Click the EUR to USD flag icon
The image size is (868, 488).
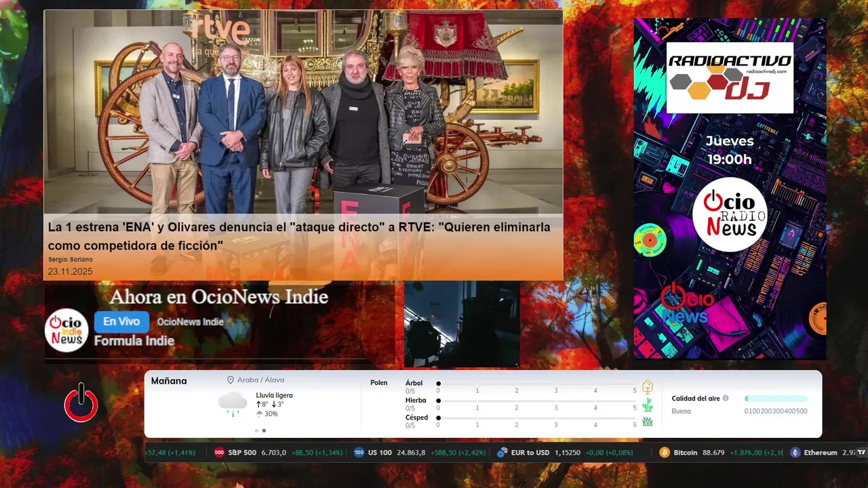pos(502,453)
